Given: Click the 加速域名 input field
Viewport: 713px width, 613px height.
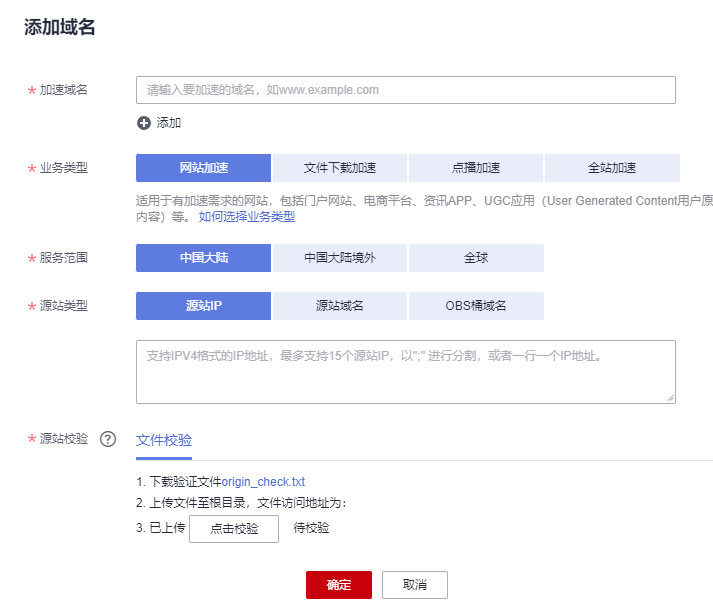Looking at the screenshot, I should [405, 90].
